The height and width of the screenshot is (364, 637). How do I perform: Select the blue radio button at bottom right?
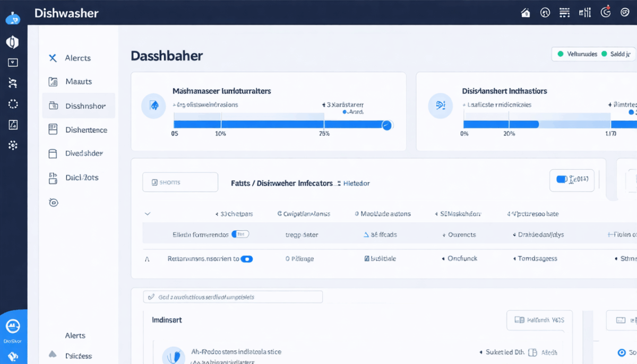[622, 352]
